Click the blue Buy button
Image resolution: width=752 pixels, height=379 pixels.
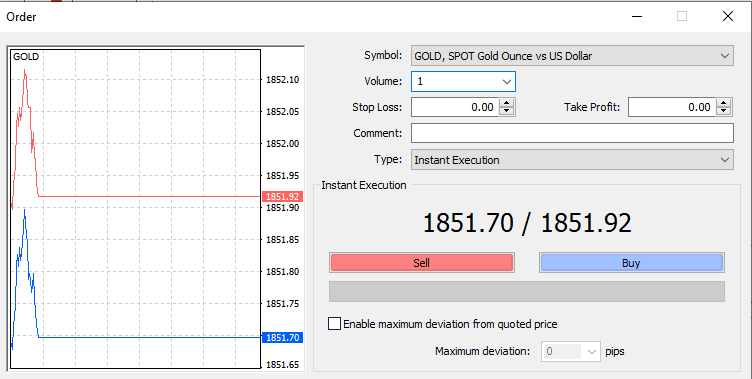631,263
